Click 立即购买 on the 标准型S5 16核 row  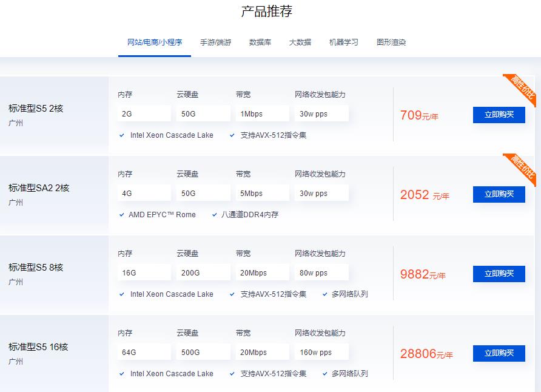click(499, 353)
